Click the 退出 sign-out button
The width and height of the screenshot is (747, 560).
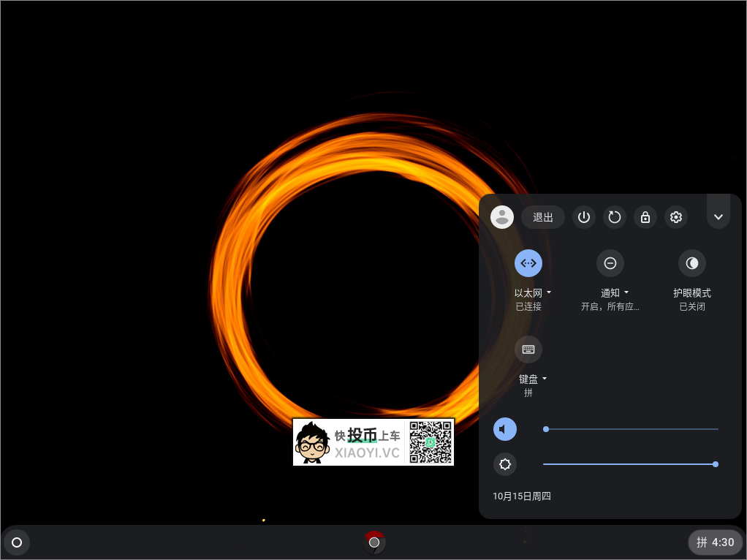pos(542,217)
